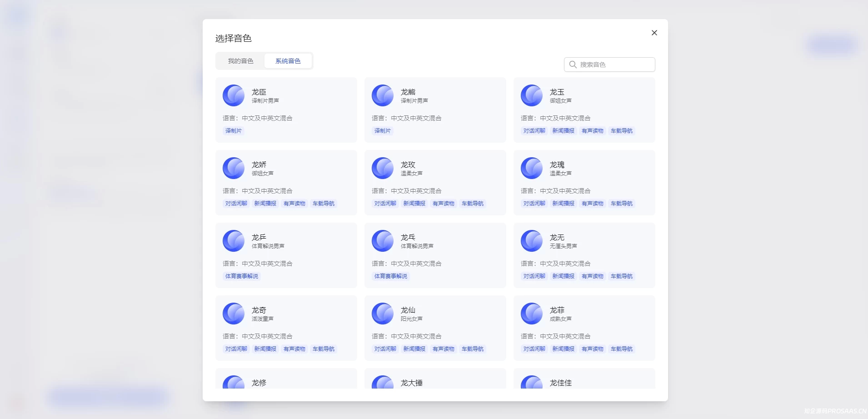Click the 龙奇 child-voice avatar icon

(234, 314)
